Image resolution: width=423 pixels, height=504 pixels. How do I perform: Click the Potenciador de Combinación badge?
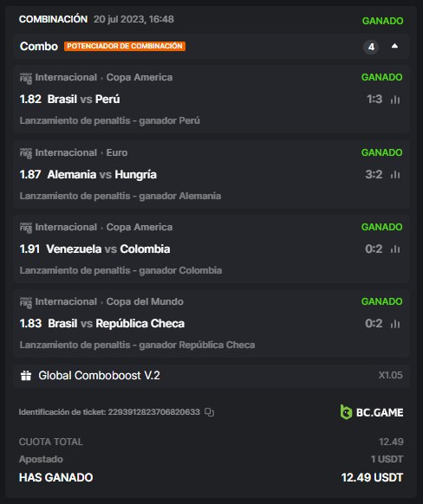point(125,46)
